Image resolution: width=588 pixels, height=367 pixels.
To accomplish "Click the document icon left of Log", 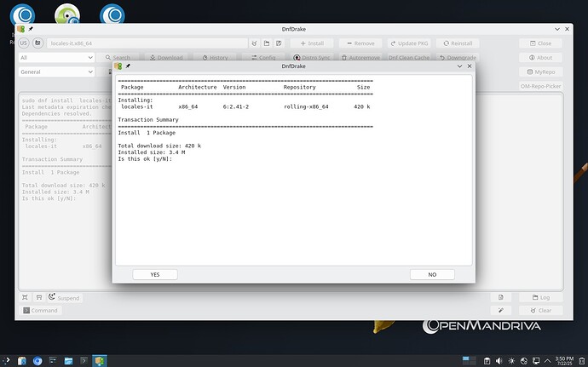I will 500,297.
